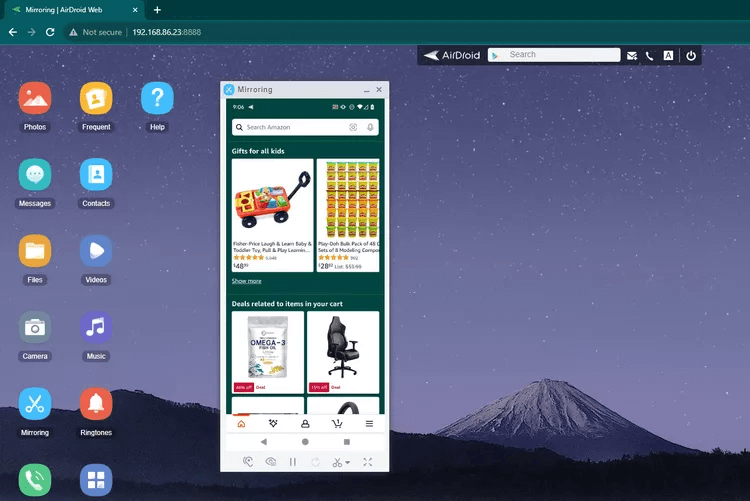Tap the Amazon profile tab icon
The width and height of the screenshot is (750, 501).
(x=305, y=423)
